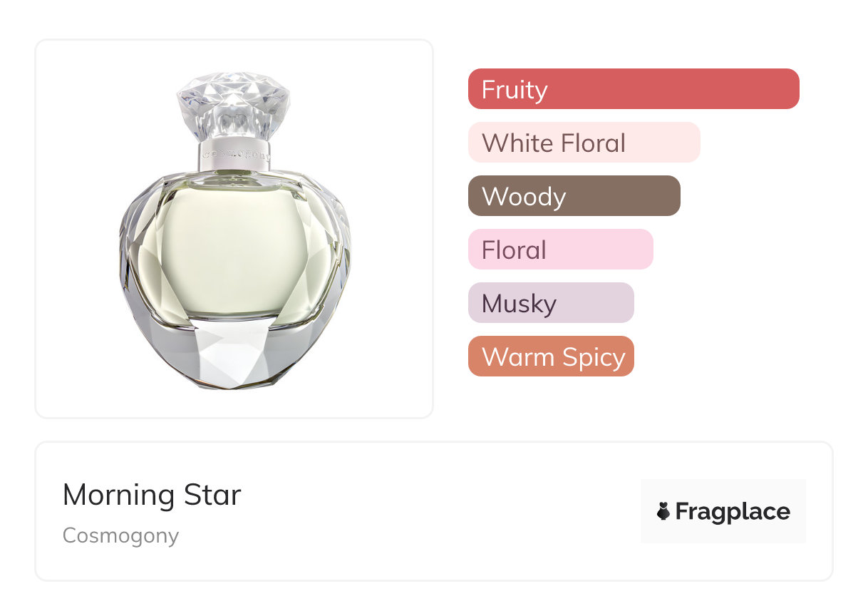Click the Woody label text in brown bar

[x=524, y=197]
